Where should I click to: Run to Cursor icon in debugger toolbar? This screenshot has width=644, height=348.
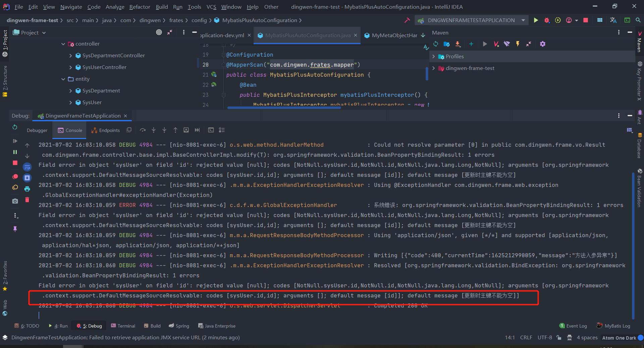pyautogui.click(x=197, y=130)
